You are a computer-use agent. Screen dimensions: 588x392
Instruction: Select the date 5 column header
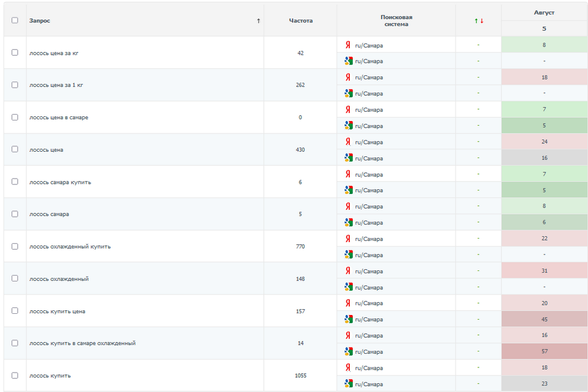click(544, 28)
